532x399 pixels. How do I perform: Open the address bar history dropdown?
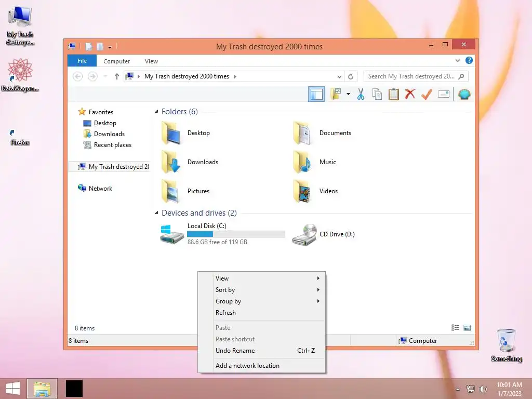[339, 77]
